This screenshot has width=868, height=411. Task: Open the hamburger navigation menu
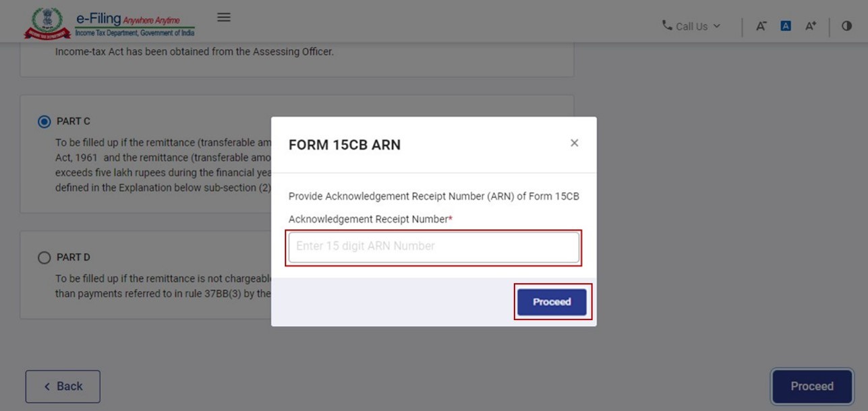coord(224,18)
